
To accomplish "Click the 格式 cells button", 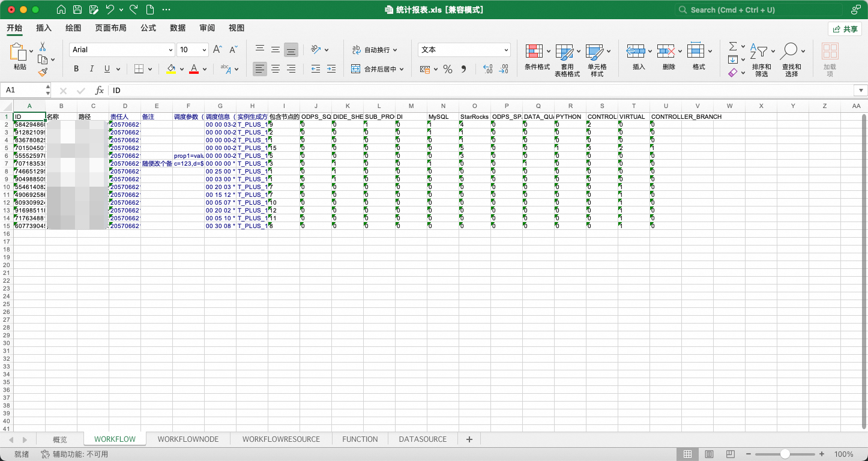I will tap(699, 58).
